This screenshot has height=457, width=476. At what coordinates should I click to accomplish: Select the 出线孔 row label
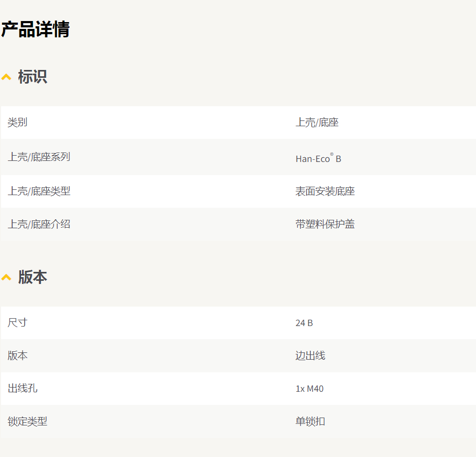coord(23,389)
